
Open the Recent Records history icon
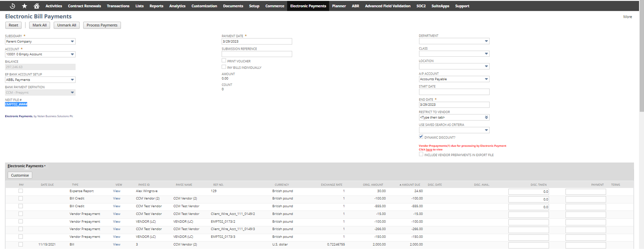pos(12,6)
